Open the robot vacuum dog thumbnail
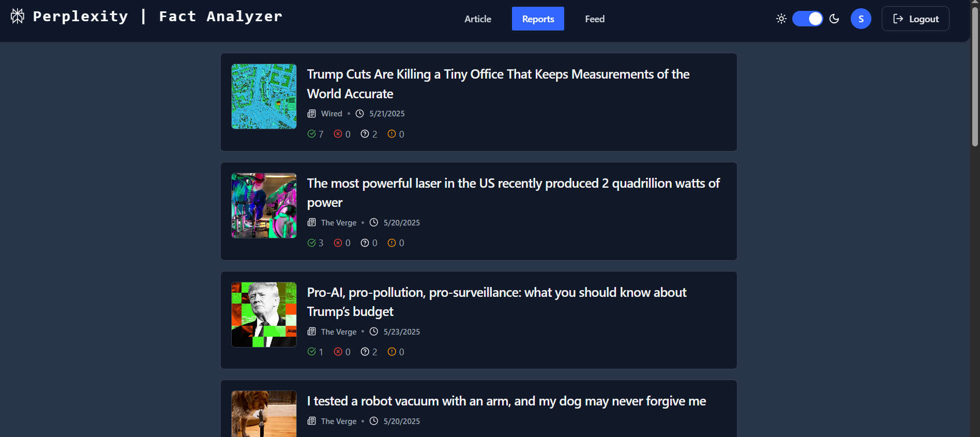Screen dimensions: 980x437 (264, 414)
